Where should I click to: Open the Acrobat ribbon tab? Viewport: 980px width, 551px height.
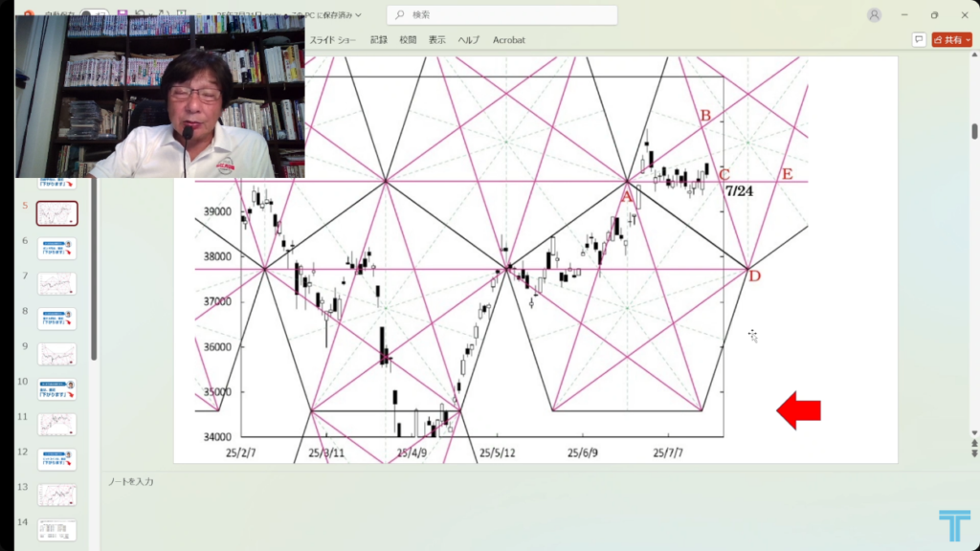[509, 40]
